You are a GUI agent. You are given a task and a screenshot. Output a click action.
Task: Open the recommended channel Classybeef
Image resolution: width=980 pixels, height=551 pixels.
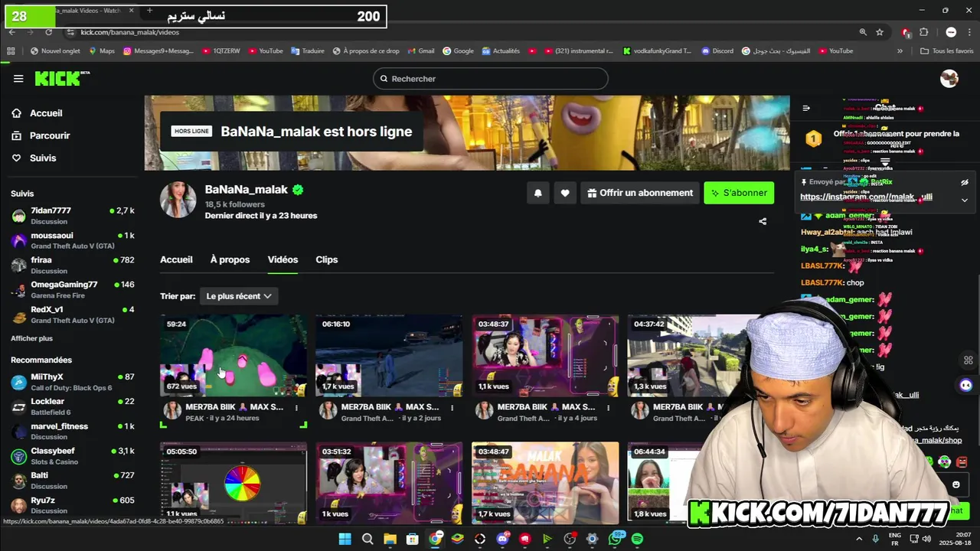tap(73, 456)
